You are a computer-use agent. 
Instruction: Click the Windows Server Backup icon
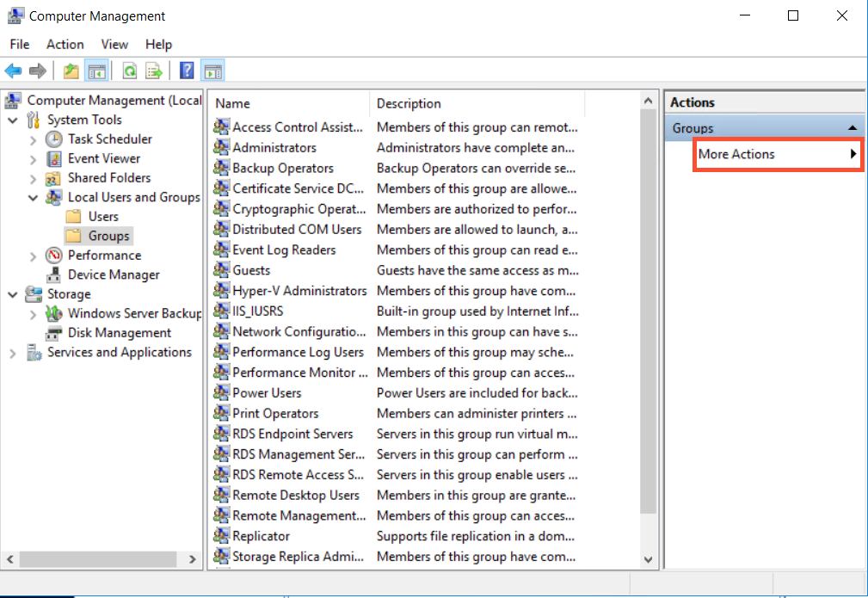[x=53, y=313]
